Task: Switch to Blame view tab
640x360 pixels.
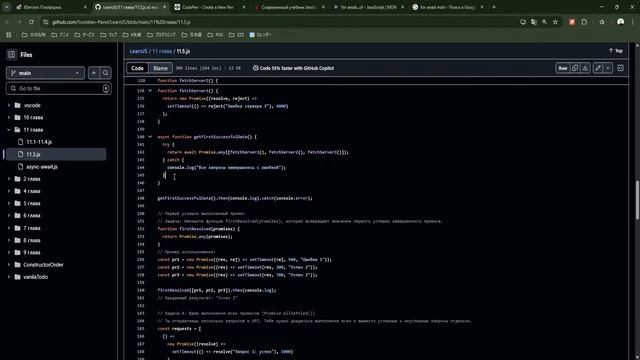Action: tap(160, 68)
